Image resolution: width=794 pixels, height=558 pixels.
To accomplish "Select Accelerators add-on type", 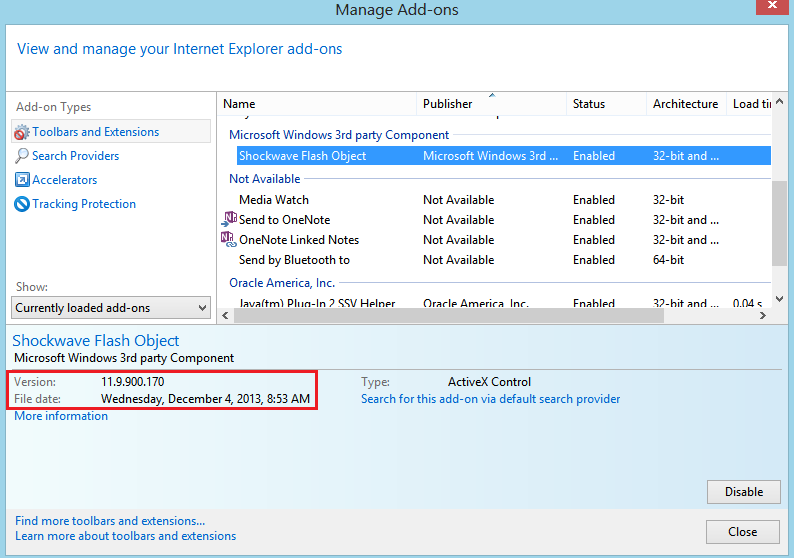I will point(64,180).
